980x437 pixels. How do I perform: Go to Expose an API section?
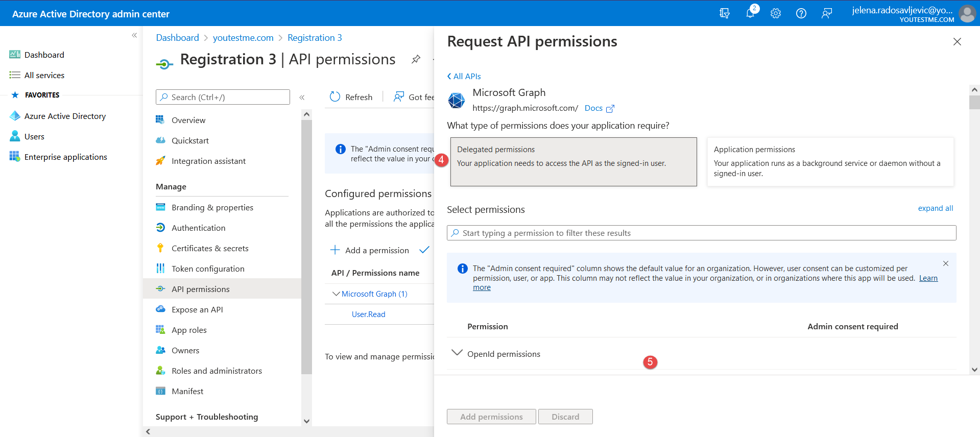(197, 309)
